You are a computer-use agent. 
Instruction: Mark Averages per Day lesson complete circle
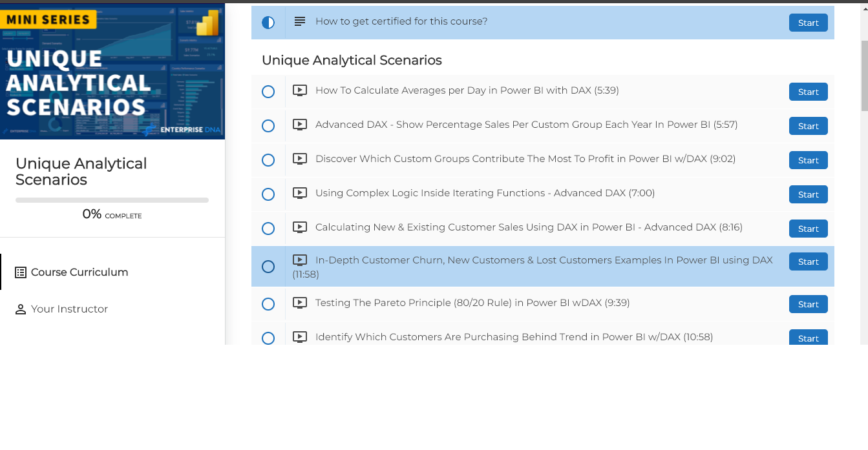(x=268, y=92)
